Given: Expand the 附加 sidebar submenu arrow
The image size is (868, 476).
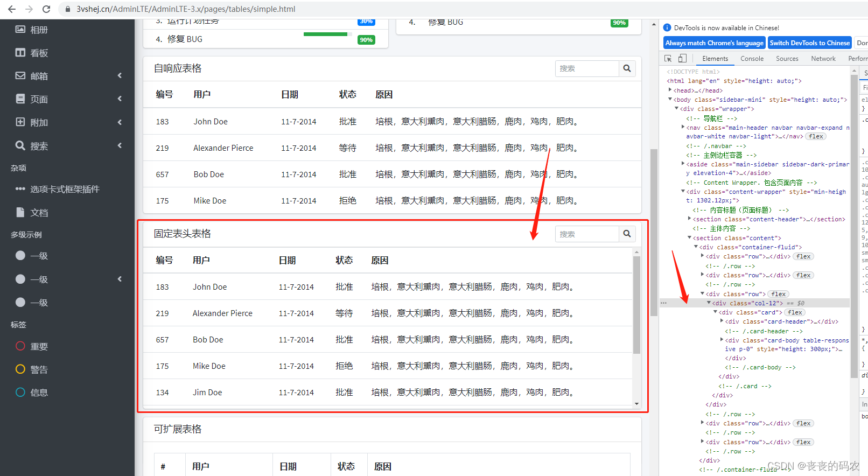Looking at the screenshot, I should 120,122.
